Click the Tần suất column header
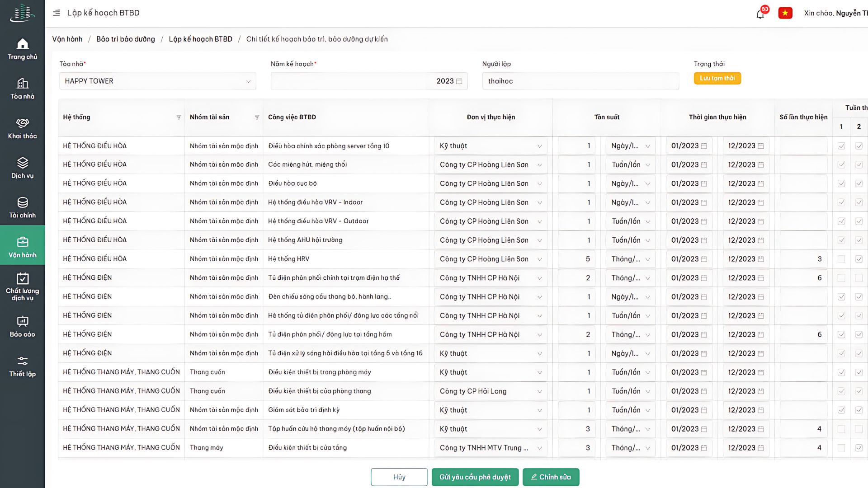The width and height of the screenshot is (868, 488). pos(607,117)
